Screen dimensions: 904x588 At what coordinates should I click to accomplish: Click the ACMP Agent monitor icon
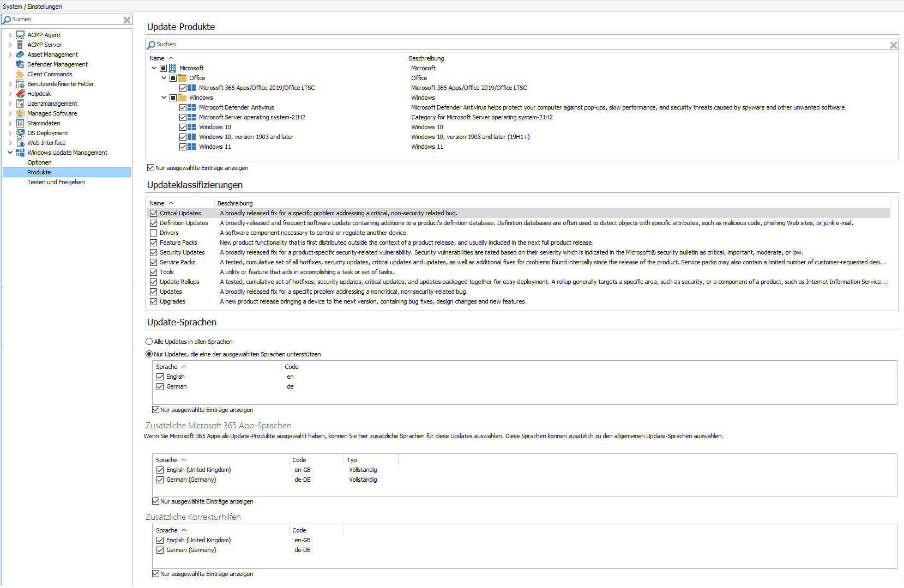click(20, 35)
